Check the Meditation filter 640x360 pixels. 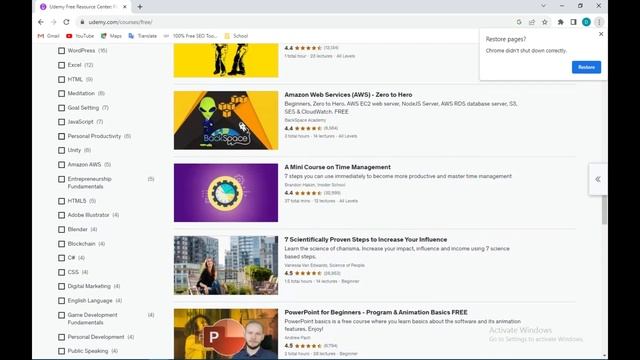point(62,93)
